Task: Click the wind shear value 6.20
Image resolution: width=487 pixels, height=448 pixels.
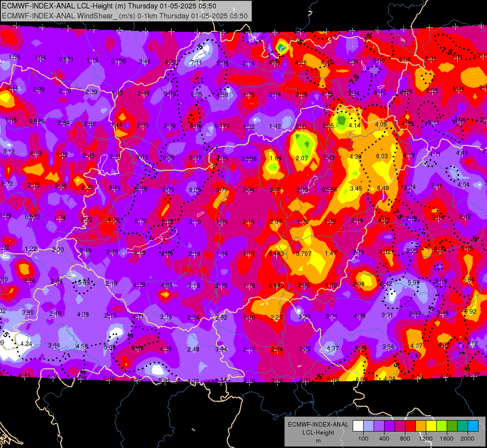Action: pos(169,158)
